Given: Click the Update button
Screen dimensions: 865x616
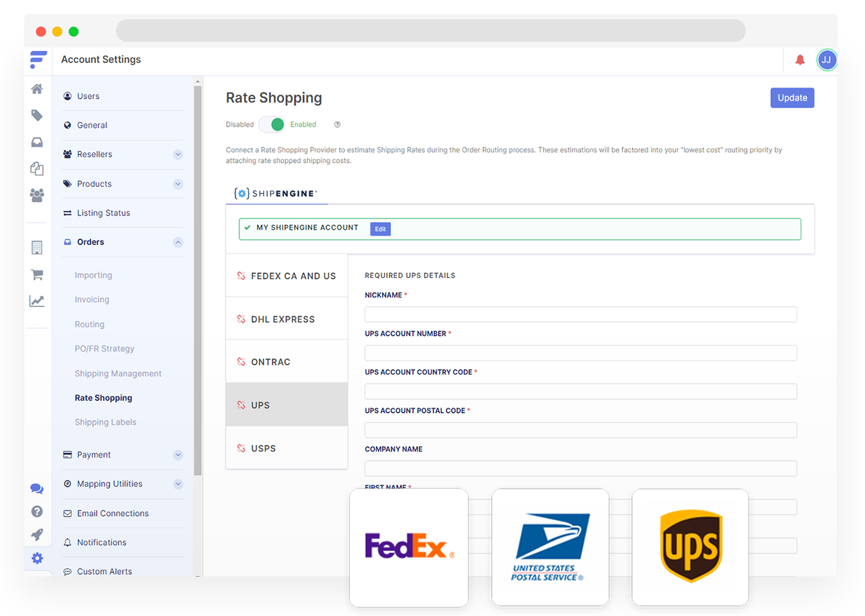Looking at the screenshot, I should tap(792, 98).
